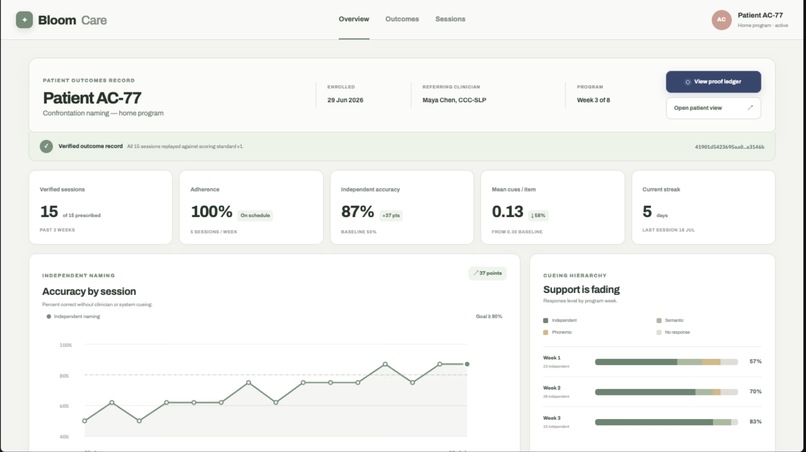806x452 pixels.
Task: Click the No response legend swatch
Action: (659, 333)
